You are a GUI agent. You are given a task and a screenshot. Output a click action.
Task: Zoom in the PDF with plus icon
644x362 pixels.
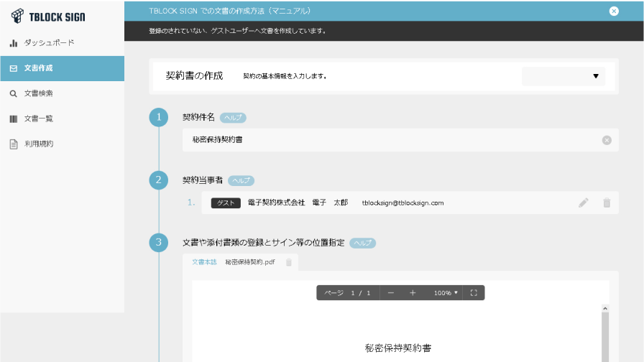[413, 293]
